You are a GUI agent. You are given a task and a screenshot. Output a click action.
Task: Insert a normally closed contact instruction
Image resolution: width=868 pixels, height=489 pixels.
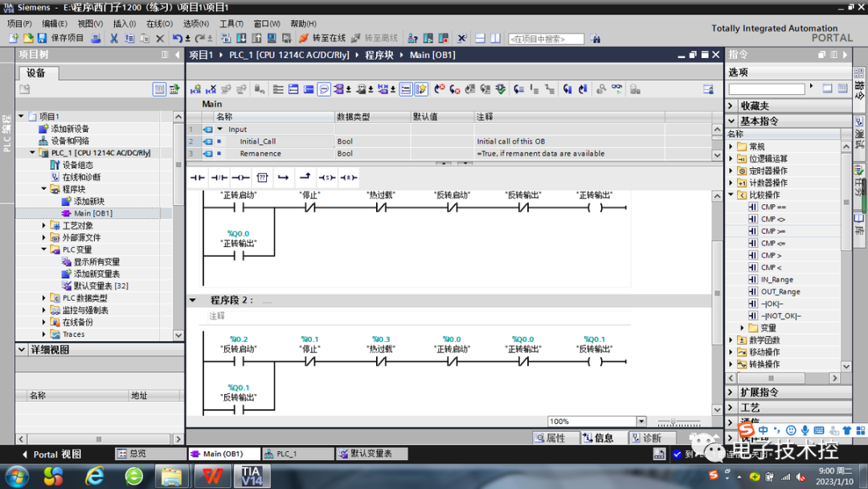[x=219, y=177]
